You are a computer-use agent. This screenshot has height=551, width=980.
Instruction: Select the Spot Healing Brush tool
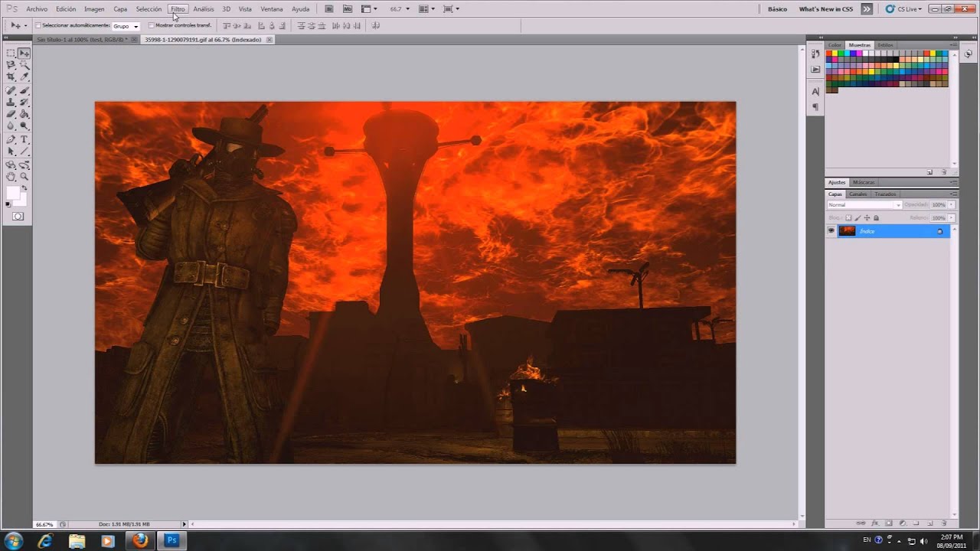11,90
